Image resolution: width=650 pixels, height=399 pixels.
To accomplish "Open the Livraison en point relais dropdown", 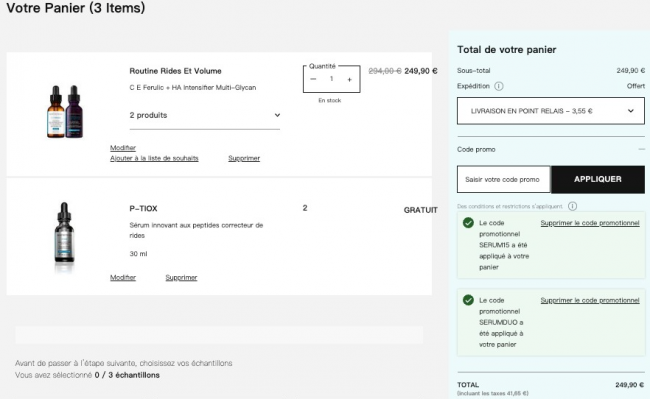I will 551,111.
